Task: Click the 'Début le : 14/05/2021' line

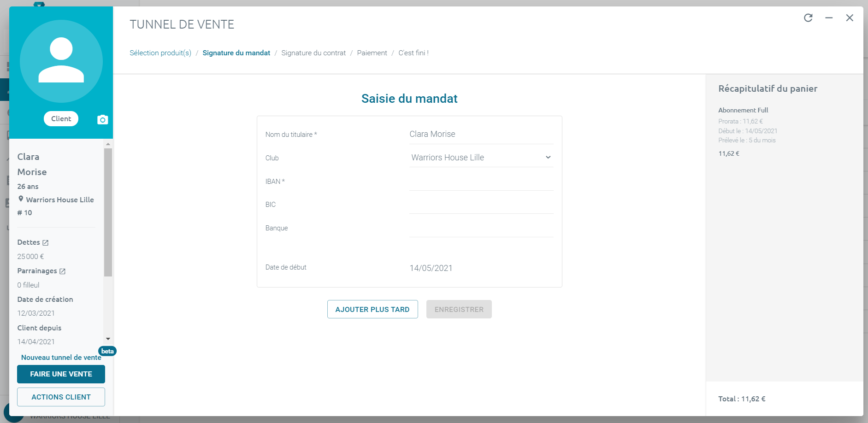Action: (748, 131)
